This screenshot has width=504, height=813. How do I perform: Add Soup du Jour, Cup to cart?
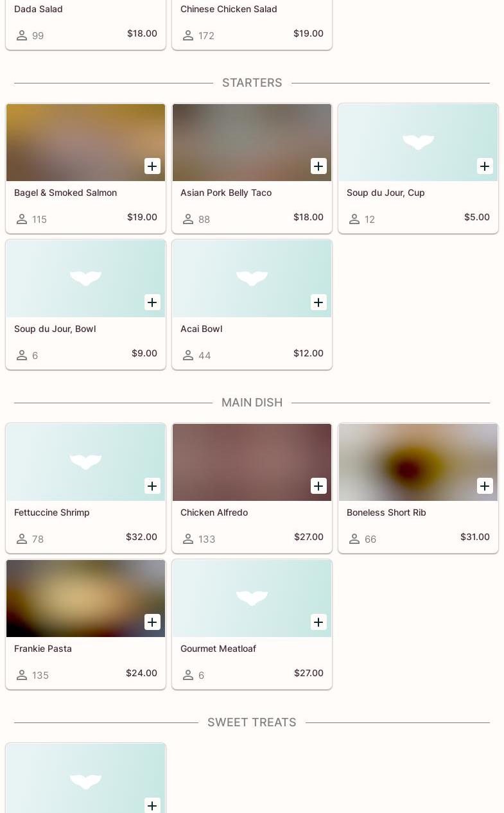pos(485,166)
